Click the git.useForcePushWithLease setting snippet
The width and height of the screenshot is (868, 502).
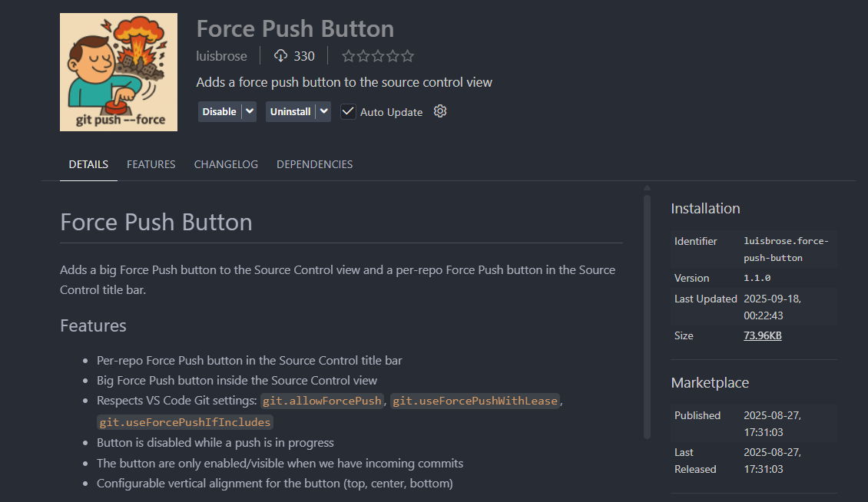pyautogui.click(x=475, y=400)
